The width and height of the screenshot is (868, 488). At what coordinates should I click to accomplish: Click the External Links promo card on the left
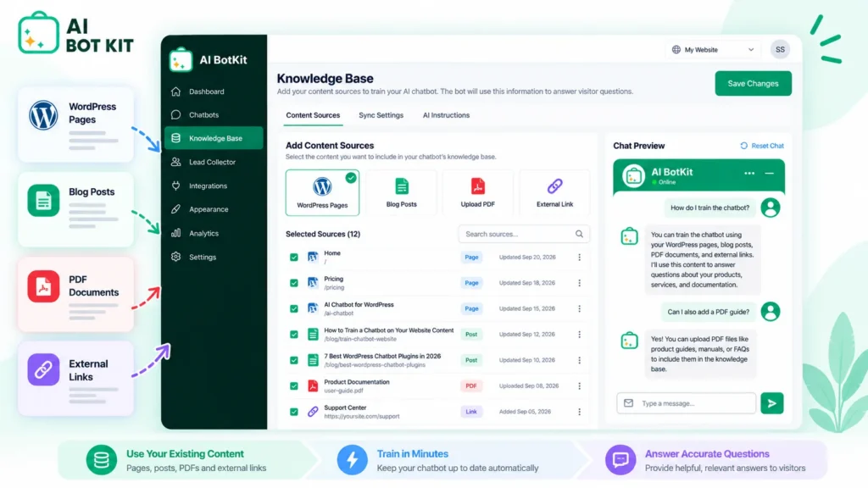pyautogui.click(x=75, y=379)
